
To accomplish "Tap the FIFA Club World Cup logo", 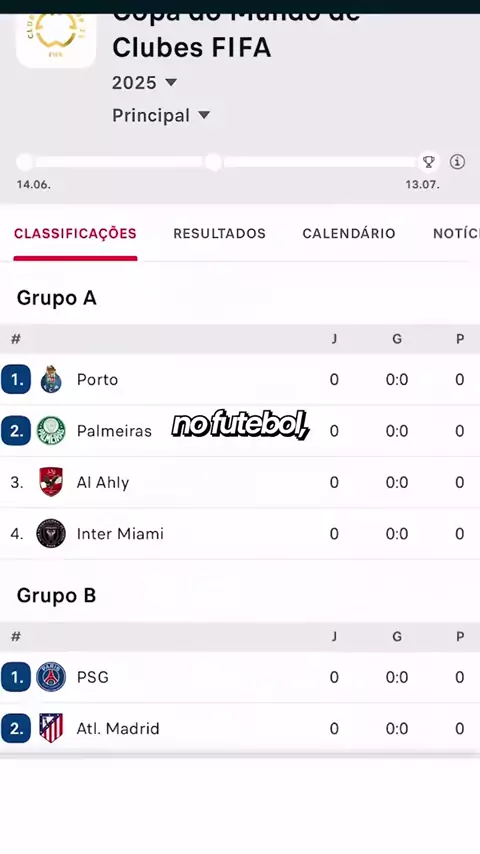I will pos(56,38).
